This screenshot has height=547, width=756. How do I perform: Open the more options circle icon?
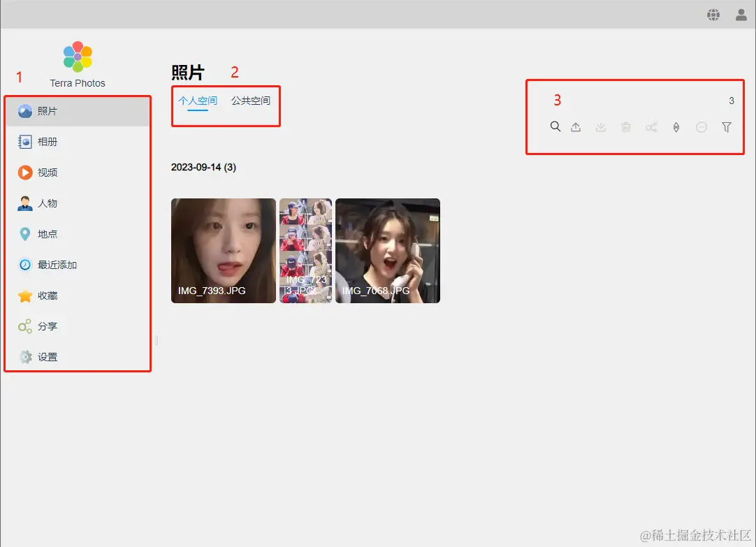(x=702, y=127)
